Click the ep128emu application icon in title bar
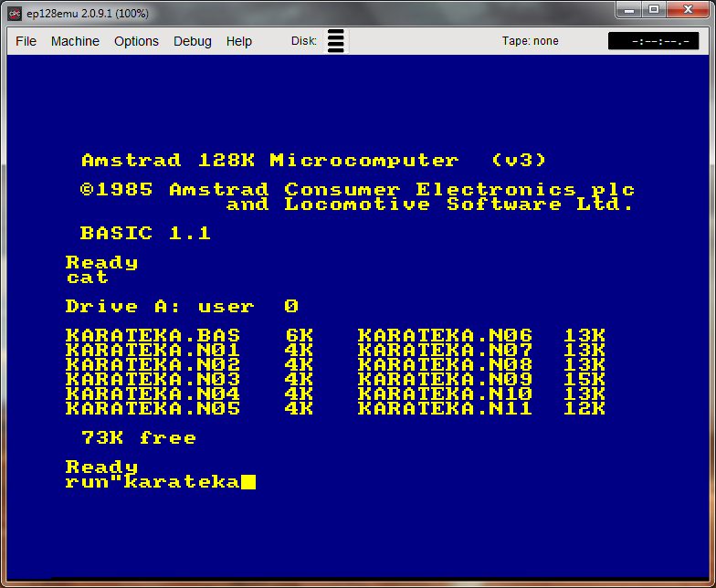The image size is (716, 588). pyautogui.click(x=15, y=13)
